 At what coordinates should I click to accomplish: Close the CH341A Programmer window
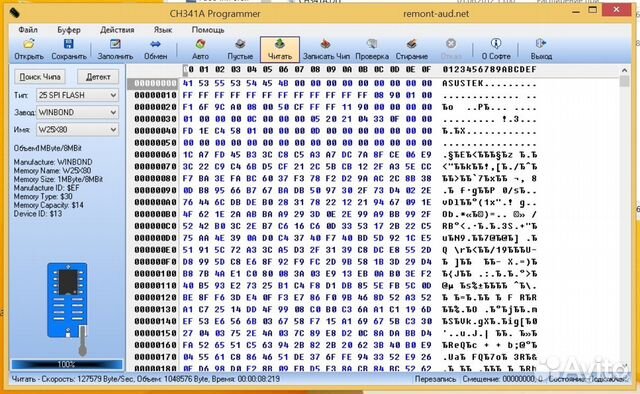pos(616,10)
